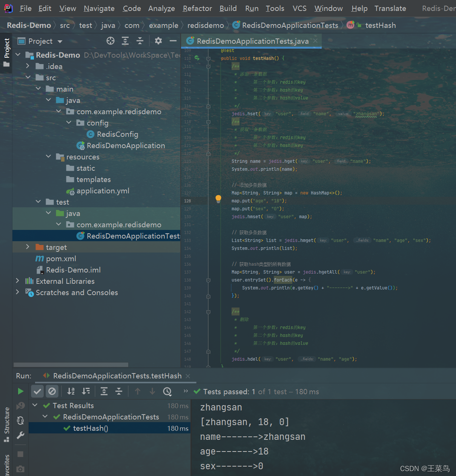Screen dimensions: 456x476
Task: Open wrench settings icon in Run sidebar
Action: point(21,436)
